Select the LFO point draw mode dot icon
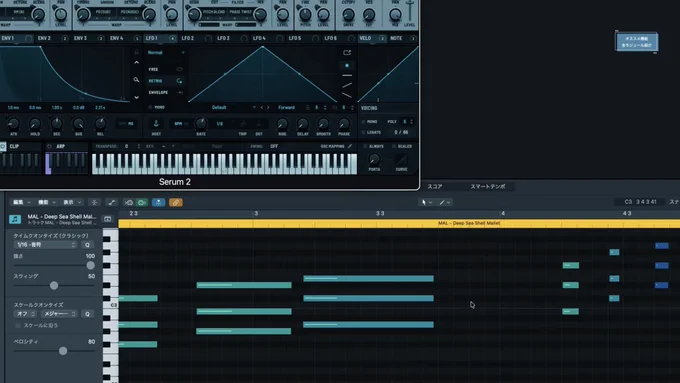 [347, 65]
